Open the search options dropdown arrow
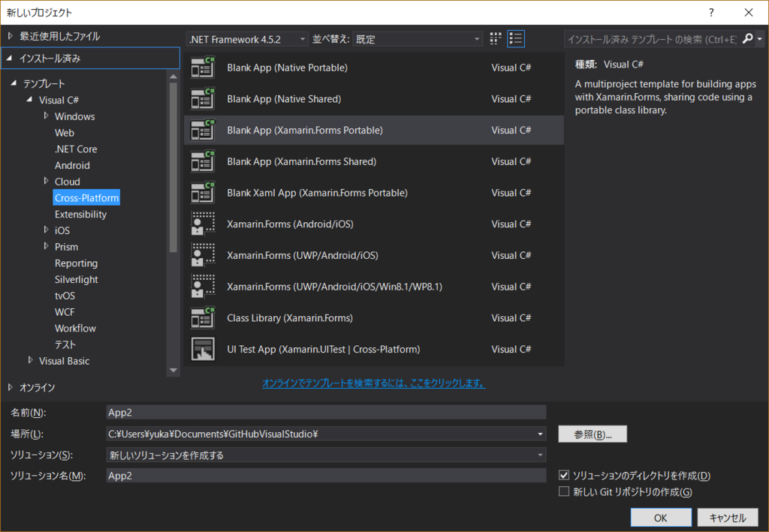The width and height of the screenshot is (769, 532). coord(760,39)
